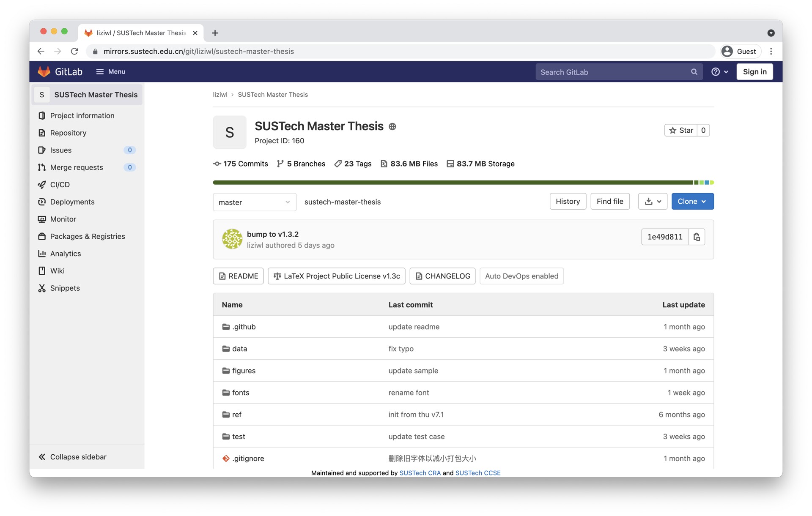Viewport: 812px width, 516px height.
Task: Open the hamburger Menu in the navbar
Action: 110,71
